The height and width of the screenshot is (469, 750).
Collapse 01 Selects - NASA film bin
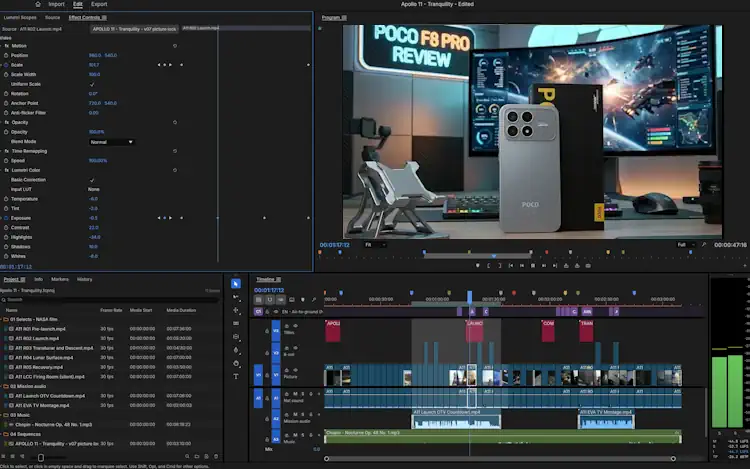(x=1, y=319)
